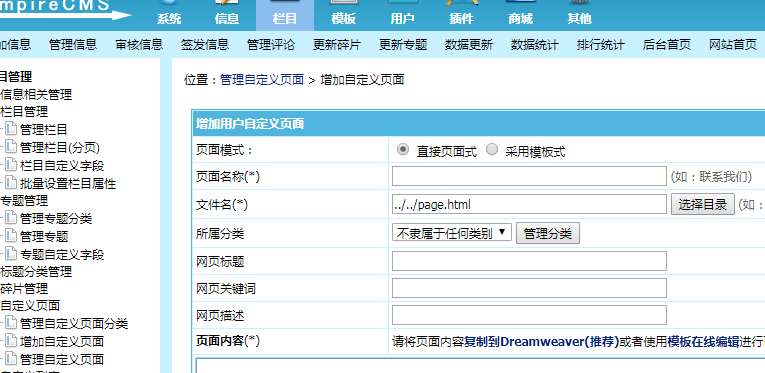Screen dimensions: 765x373
Task: Click into the 页面内容 text area
Action: 481,366
